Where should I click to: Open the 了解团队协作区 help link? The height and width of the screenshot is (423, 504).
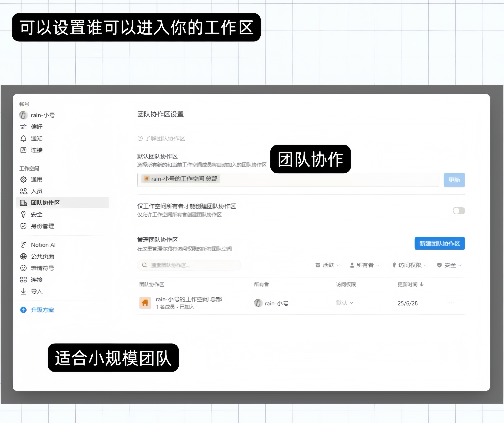[164, 138]
